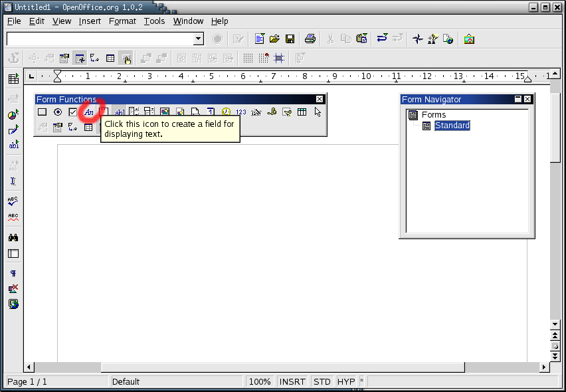566x392 pixels.
Task: Open the Navigator compass icon
Action: [418, 39]
